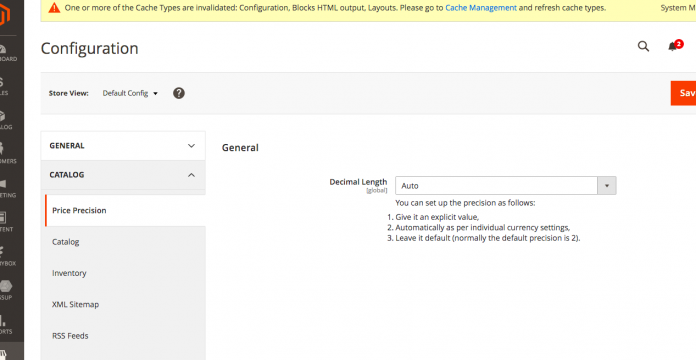
Task: Open the Decimal Length dropdown
Action: [506, 186]
